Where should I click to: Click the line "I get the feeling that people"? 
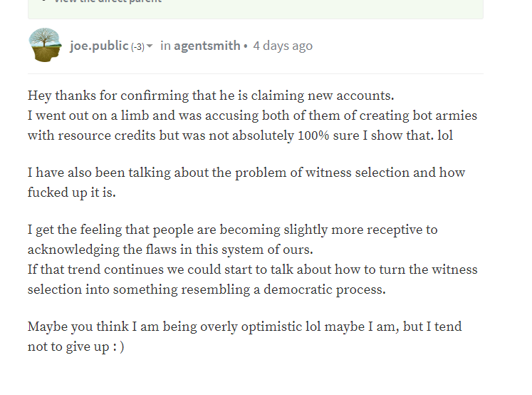click(x=232, y=230)
